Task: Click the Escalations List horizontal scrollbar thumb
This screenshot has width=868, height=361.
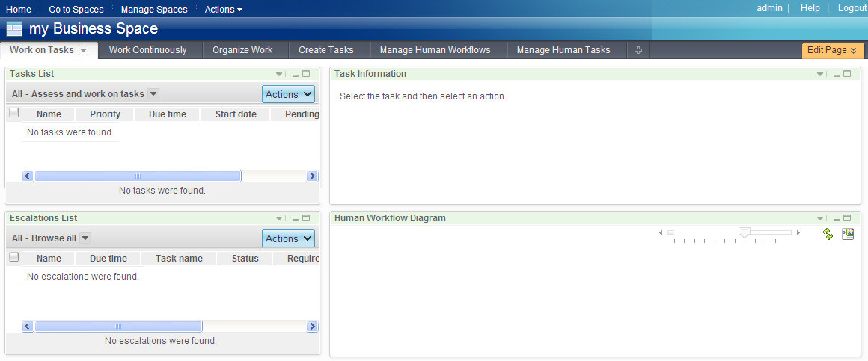Action: pyautogui.click(x=118, y=327)
